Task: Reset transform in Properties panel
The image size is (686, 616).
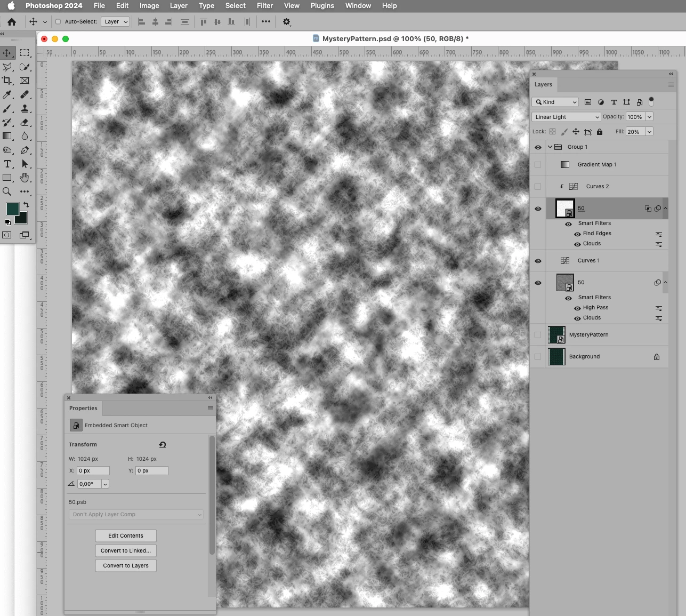Action: coord(163,444)
